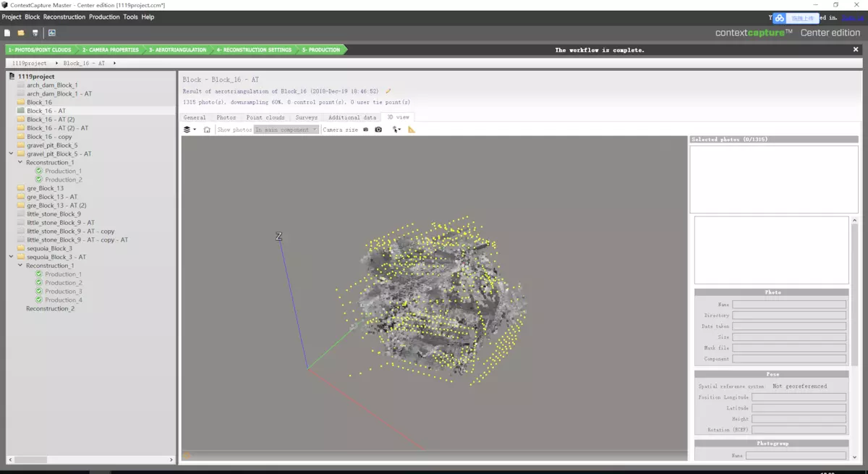Reset the 3D view with the home icon
Screen dimensions: 868x474
pos(206,130)
